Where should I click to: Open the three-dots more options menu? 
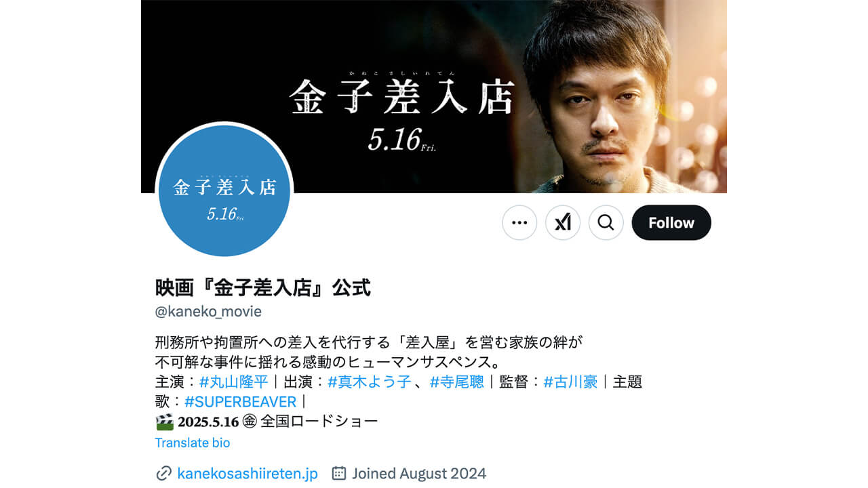(519, 222)
